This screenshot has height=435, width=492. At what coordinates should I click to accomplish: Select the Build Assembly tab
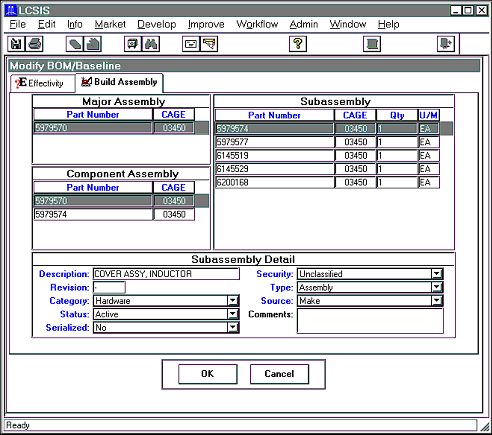(x=119, y=82)
